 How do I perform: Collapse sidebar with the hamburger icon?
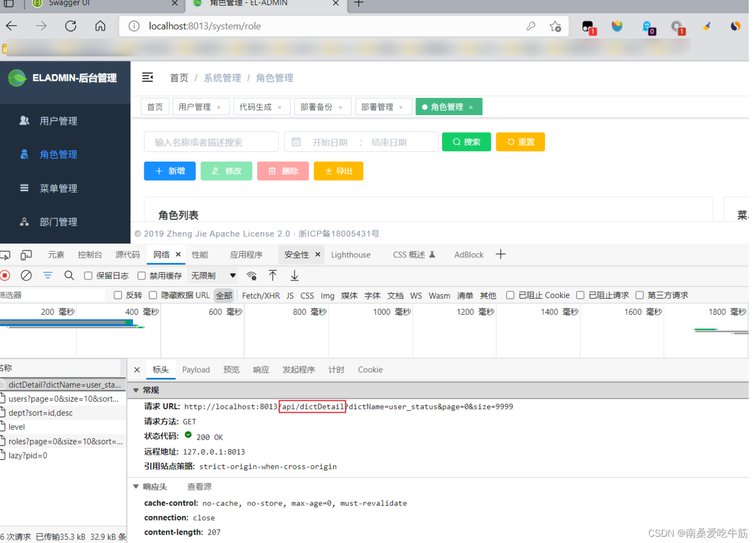point(148,77)
